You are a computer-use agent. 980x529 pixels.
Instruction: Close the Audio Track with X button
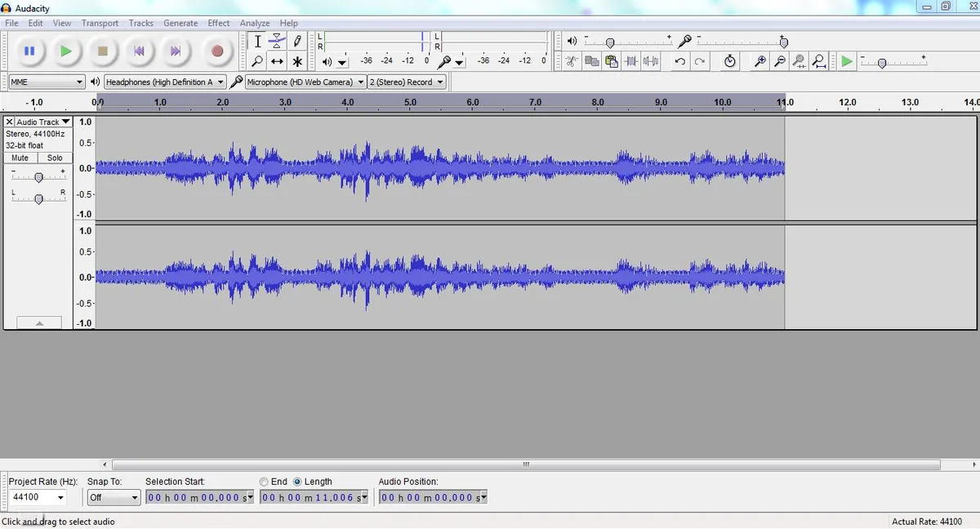tap(10, 122)
